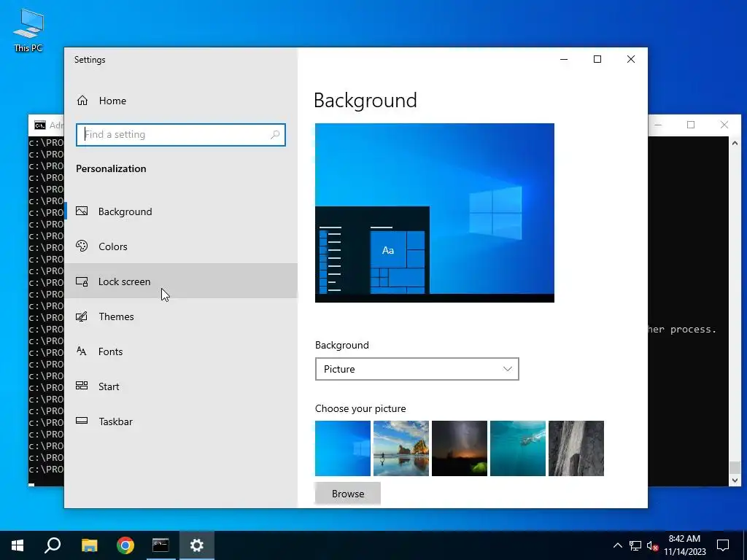Maximize the Settings window
The width and height of the screenshot is (747, 560).
point(597,59)
